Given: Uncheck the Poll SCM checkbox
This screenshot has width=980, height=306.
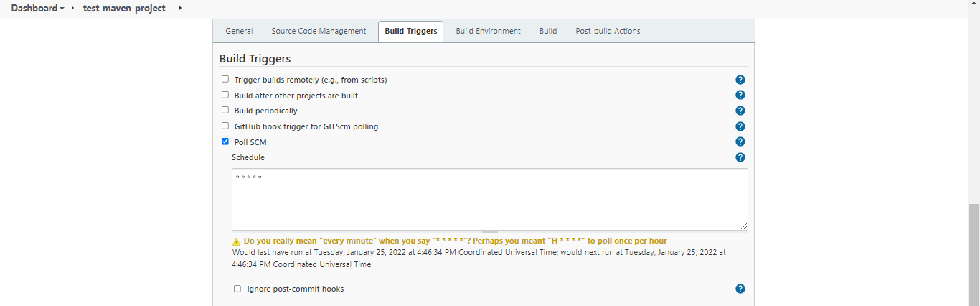Looking at the screenshot, I should tap(225, 142).
